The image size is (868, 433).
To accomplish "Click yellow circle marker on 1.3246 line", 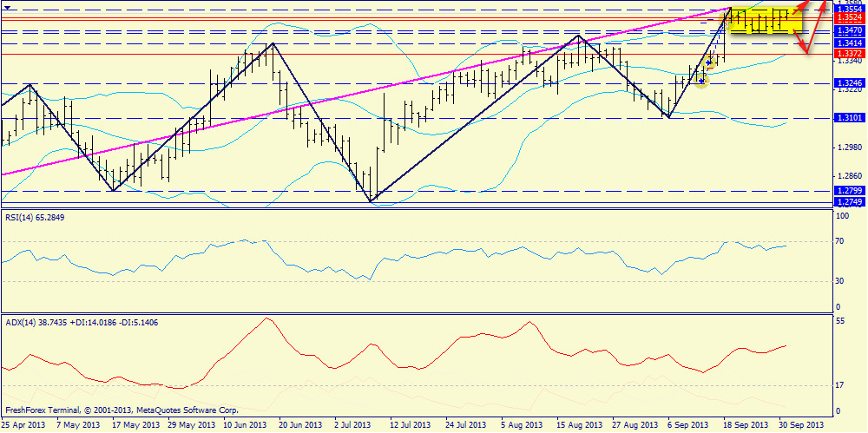I will [x=701, y=80].
